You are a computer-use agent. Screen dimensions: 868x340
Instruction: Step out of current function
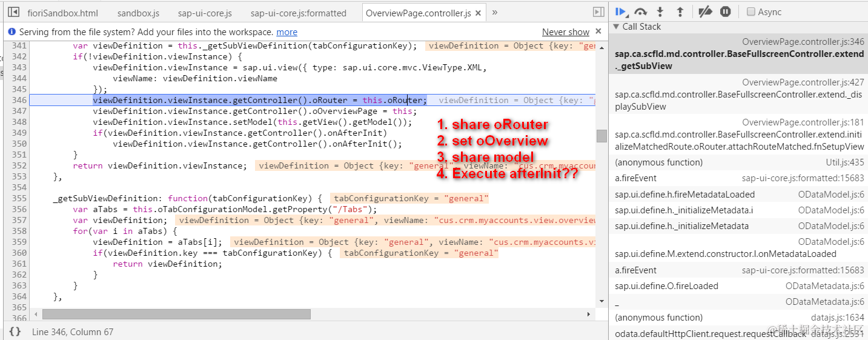[x=680, y=12]
